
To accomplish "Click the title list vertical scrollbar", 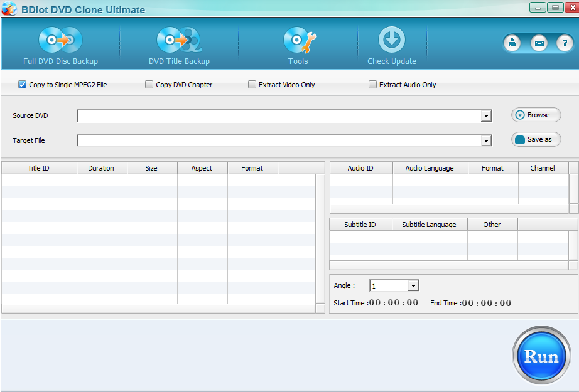I will (x=320, y=239).
